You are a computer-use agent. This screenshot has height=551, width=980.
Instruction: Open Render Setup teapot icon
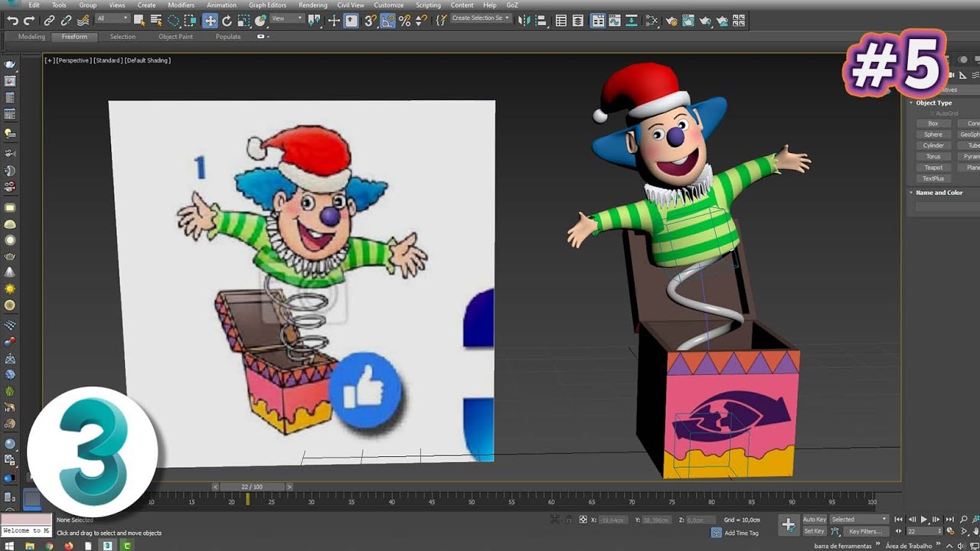click(671, 21)
